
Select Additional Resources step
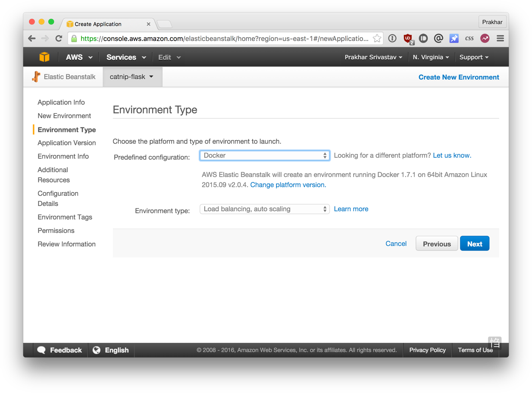[x=53, y=175]
